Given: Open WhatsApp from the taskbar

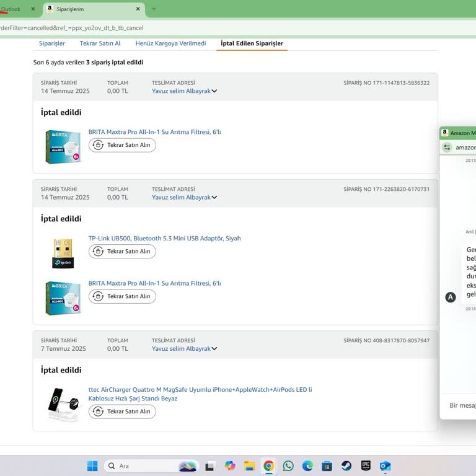Looking at the screenshot, I should click(288, 466).
